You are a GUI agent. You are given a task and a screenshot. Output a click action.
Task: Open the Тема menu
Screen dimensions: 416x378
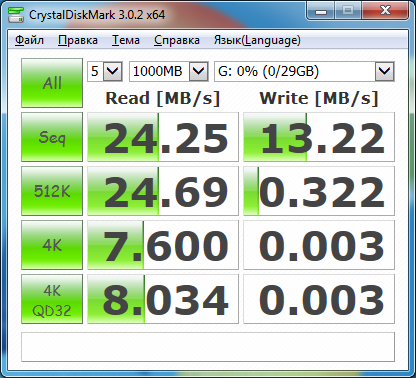tap(126, 40)
